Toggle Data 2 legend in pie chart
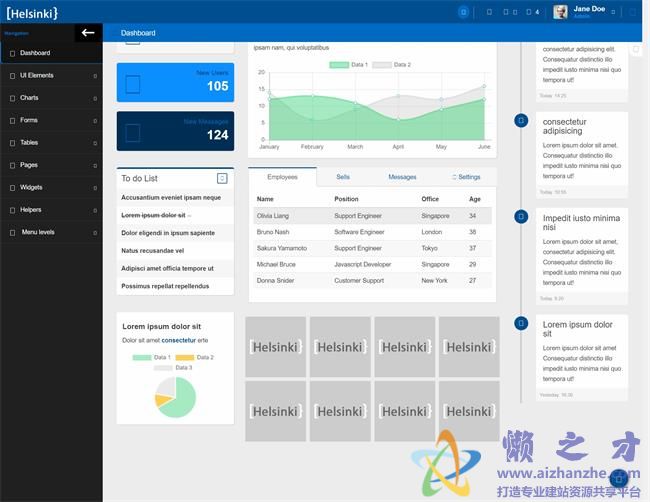Screen dimensions: 650x502 [194, 357]
